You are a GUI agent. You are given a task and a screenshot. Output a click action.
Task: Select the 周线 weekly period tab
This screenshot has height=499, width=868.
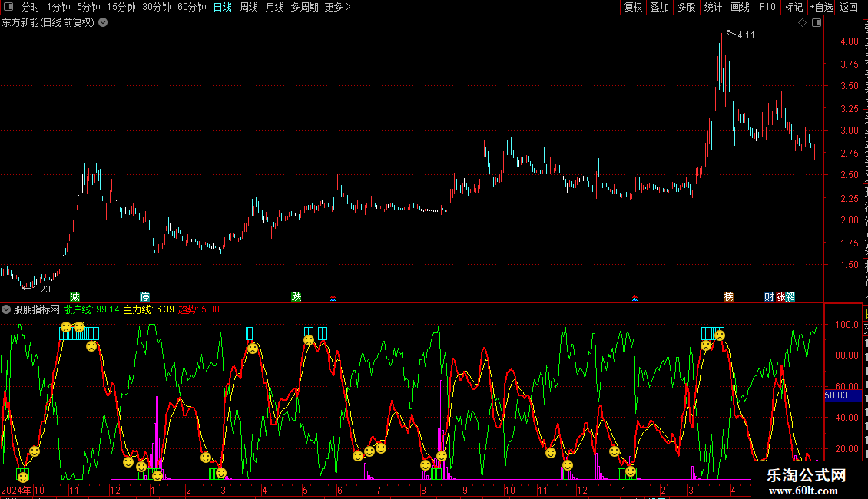coord(249,7)
